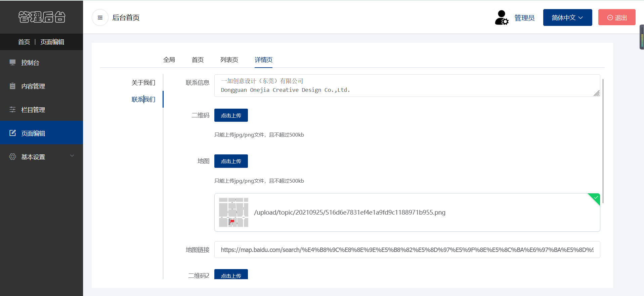Click the 地图链接 URL input field

point(407,250)
